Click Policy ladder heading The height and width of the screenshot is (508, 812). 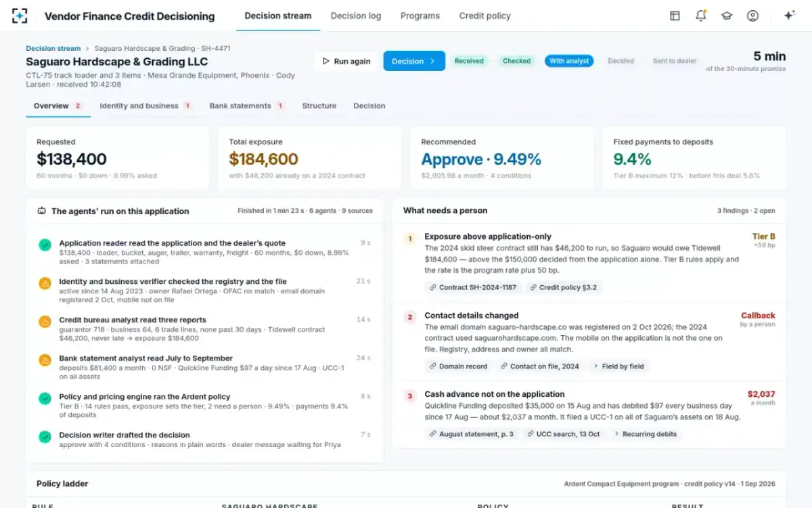(x=62, y=484)
